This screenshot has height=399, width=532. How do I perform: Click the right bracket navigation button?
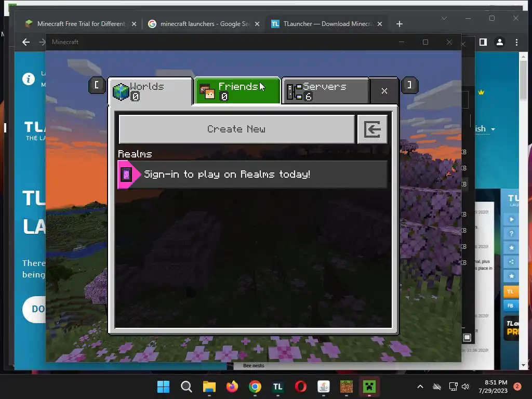[409, 85]
